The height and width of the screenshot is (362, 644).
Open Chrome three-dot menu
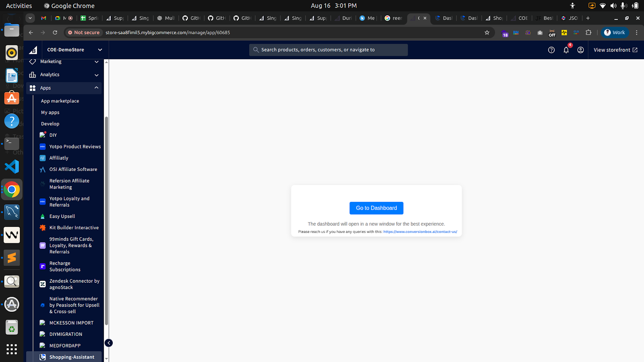pos(636,33)
